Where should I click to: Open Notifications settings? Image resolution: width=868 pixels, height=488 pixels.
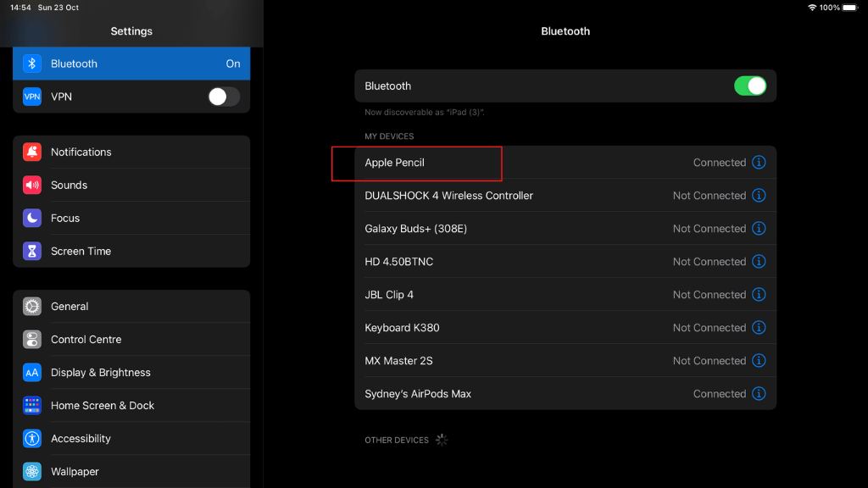[131, 152]
